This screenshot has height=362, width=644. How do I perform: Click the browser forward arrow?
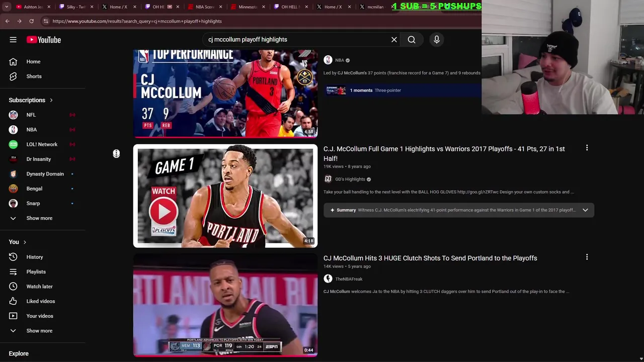pyautogui.click(x=19, y=21)
